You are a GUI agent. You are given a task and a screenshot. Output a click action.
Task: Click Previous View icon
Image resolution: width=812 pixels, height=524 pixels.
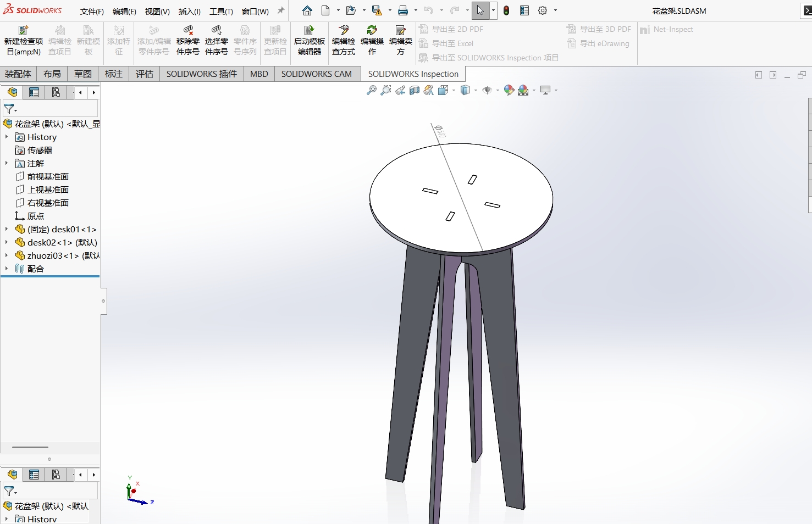pos(400,90)
